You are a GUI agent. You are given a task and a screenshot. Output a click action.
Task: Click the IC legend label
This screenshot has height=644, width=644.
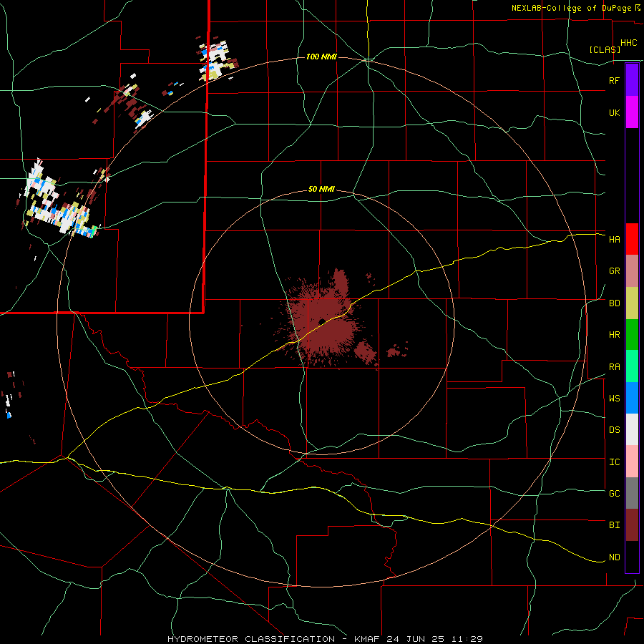point(614,462)
